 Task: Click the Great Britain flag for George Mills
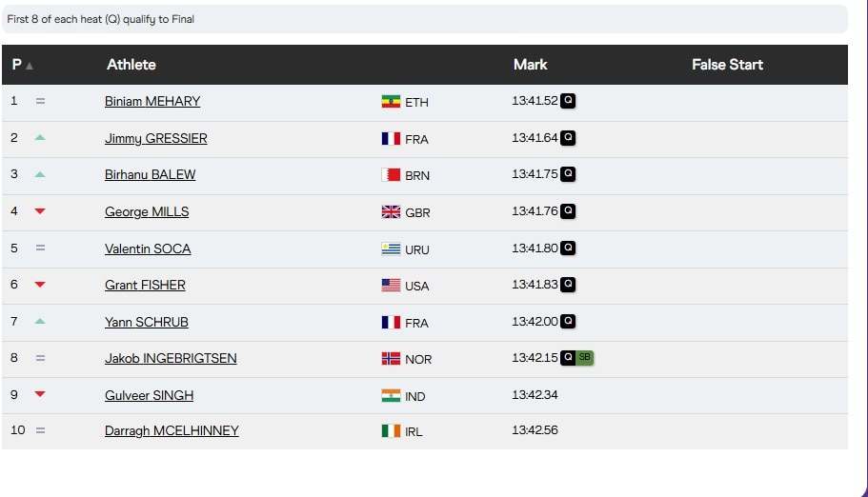[391, 212]
